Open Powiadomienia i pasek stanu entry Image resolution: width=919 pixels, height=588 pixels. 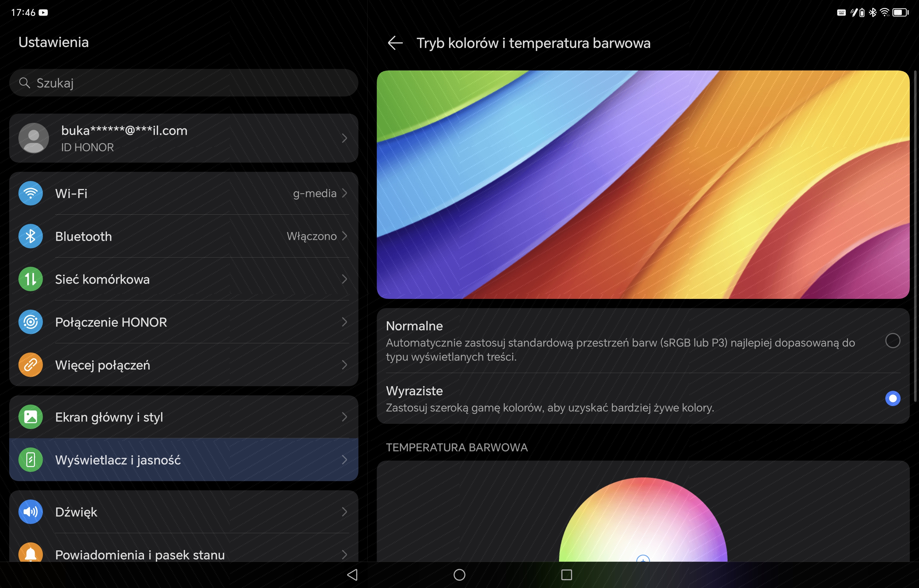(184, 548)
